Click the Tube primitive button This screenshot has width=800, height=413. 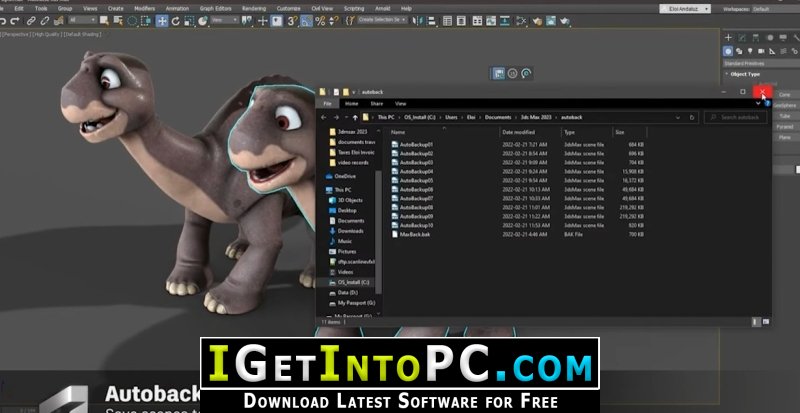785,116
